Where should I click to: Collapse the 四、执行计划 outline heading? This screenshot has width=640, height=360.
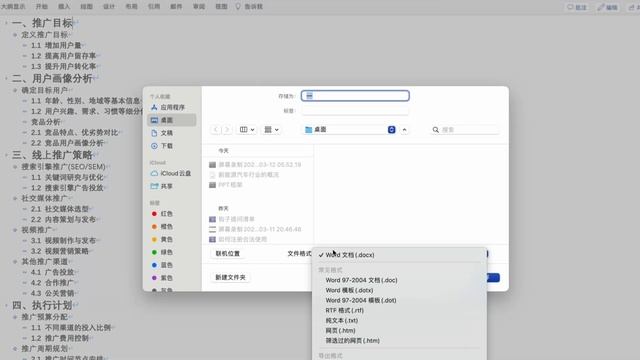6,305
